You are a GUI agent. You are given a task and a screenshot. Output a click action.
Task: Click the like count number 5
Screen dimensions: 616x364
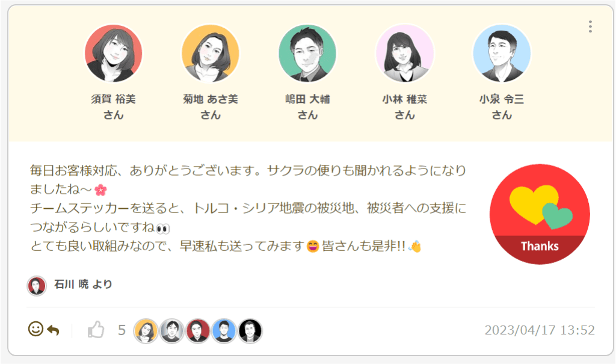point(122,330)
